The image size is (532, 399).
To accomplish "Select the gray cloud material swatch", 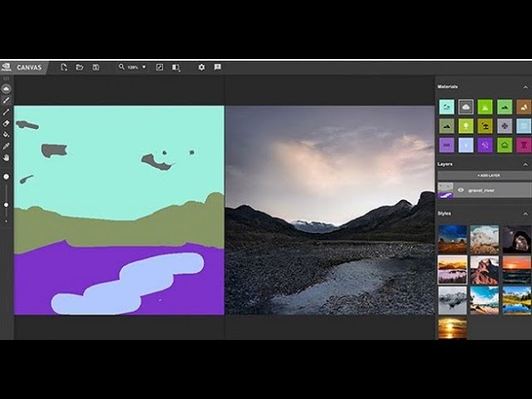I will 465,106.
